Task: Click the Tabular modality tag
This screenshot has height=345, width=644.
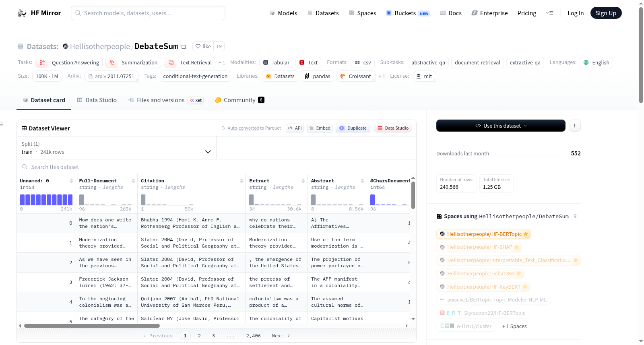Action: (x=276, y=62)
